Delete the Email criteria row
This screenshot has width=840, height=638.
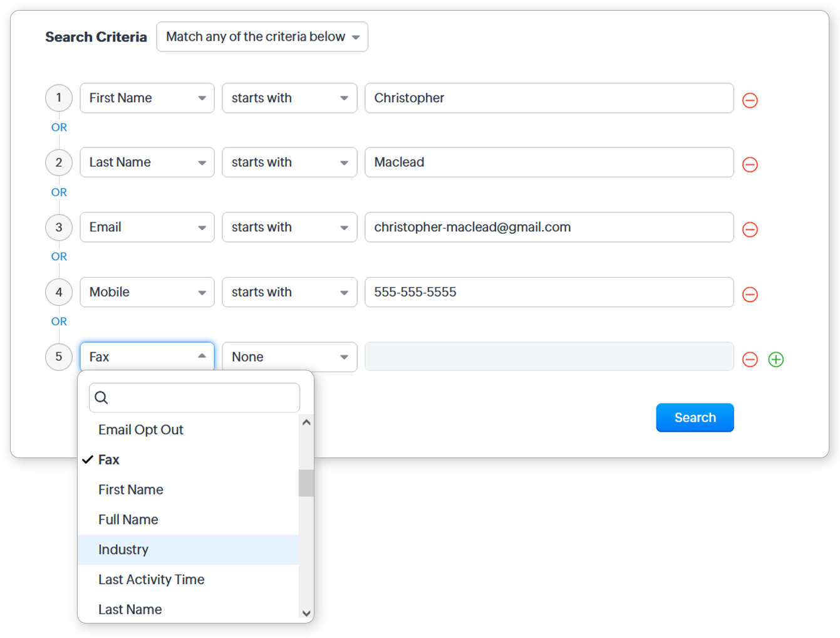750,229
